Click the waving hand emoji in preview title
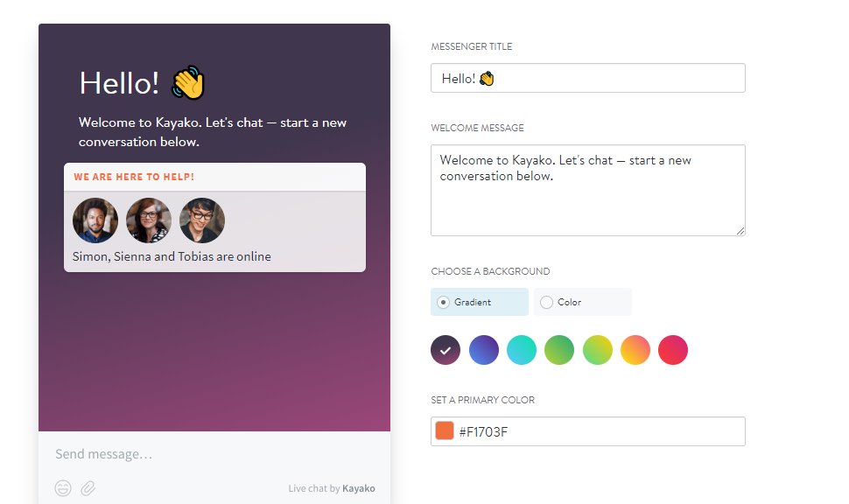Image resolution: width=849 pixels, height=504 pixels. [188, 83]
